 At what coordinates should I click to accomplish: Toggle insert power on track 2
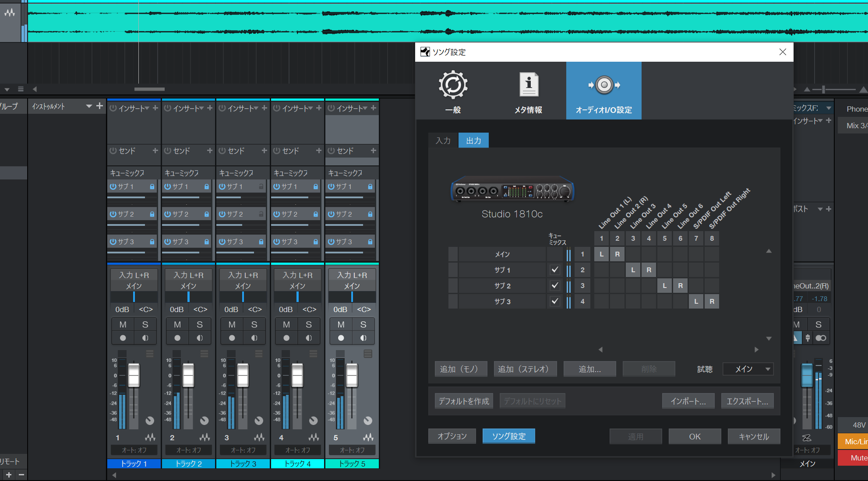[167, 108]
